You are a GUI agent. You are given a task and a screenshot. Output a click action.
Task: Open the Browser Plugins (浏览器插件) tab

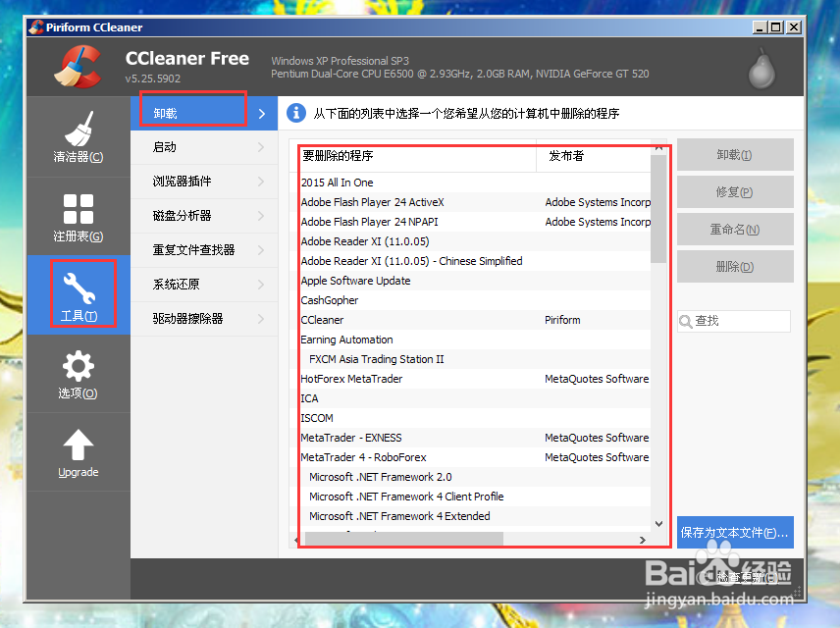[x=204, y=182]
